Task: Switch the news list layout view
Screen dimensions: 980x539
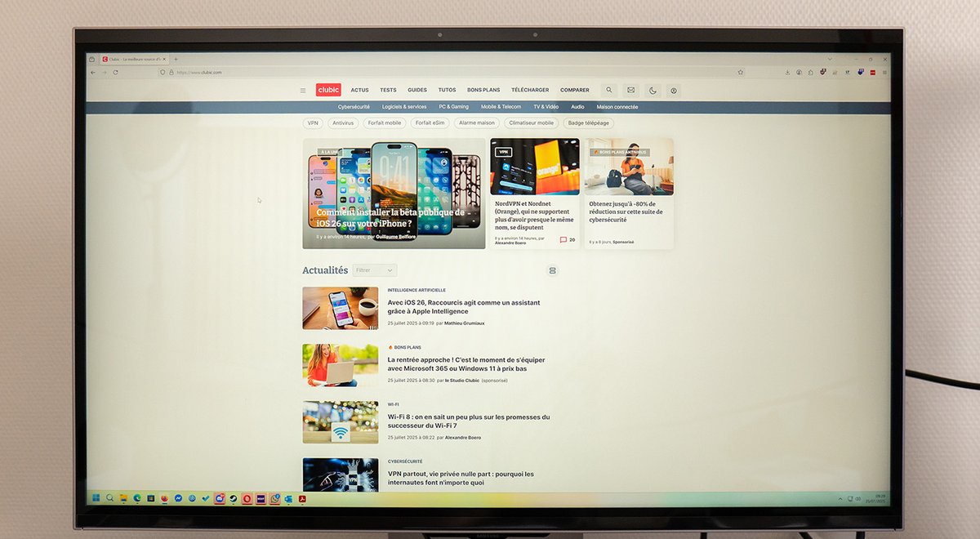Action: pyautogui.click(x=552, y=270)
